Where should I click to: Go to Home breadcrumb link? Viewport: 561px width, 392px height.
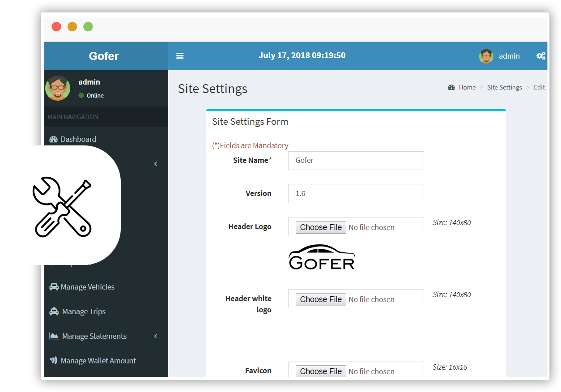467,87
